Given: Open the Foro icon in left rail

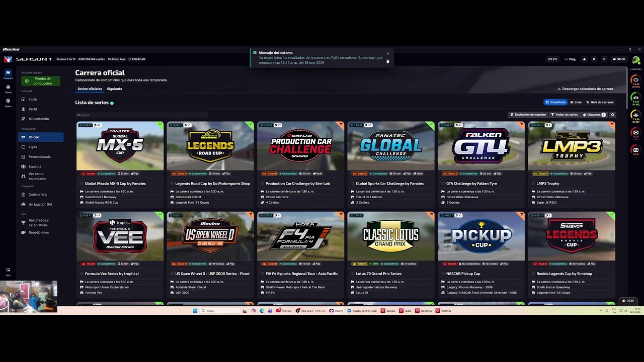Looking at the screenshot, I should click(x=8, y=271).
